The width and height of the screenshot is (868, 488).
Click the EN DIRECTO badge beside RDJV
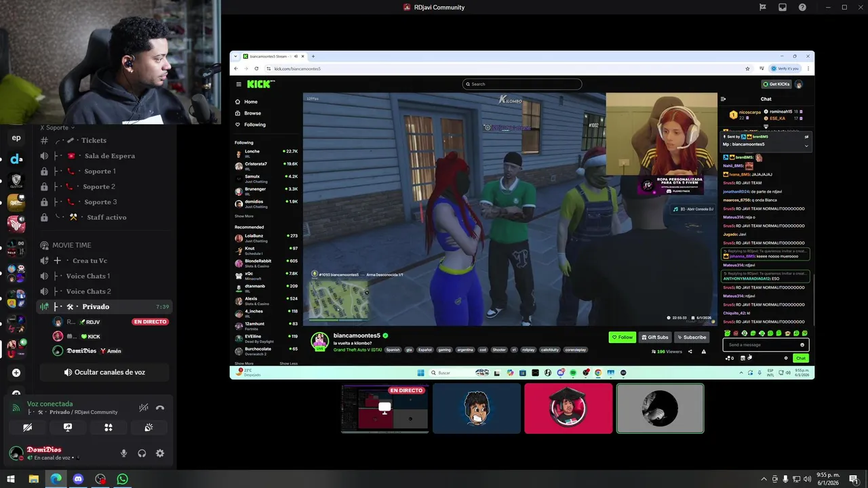150,322
